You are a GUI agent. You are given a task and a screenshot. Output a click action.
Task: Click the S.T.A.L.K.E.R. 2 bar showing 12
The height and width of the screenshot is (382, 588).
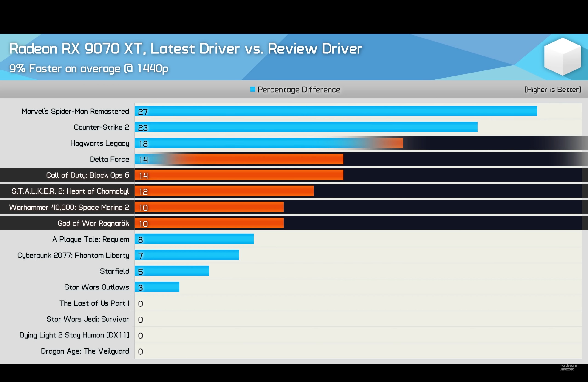tap(224, 191)
